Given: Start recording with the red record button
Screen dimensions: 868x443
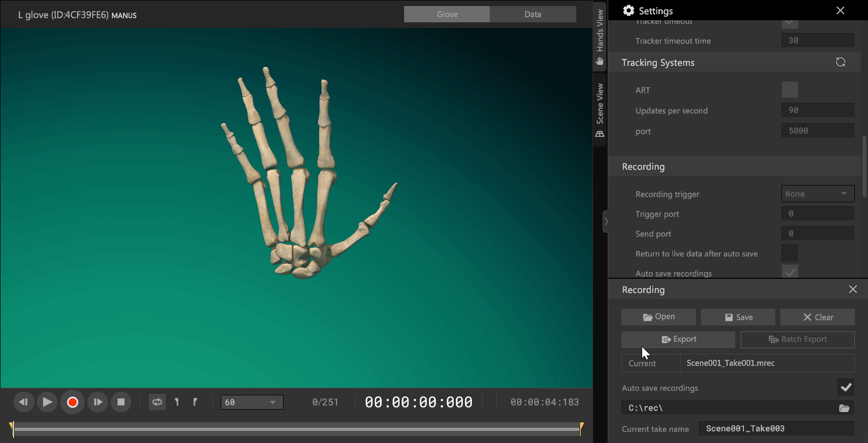Looking at the screenshot, I should click(72, 402).
